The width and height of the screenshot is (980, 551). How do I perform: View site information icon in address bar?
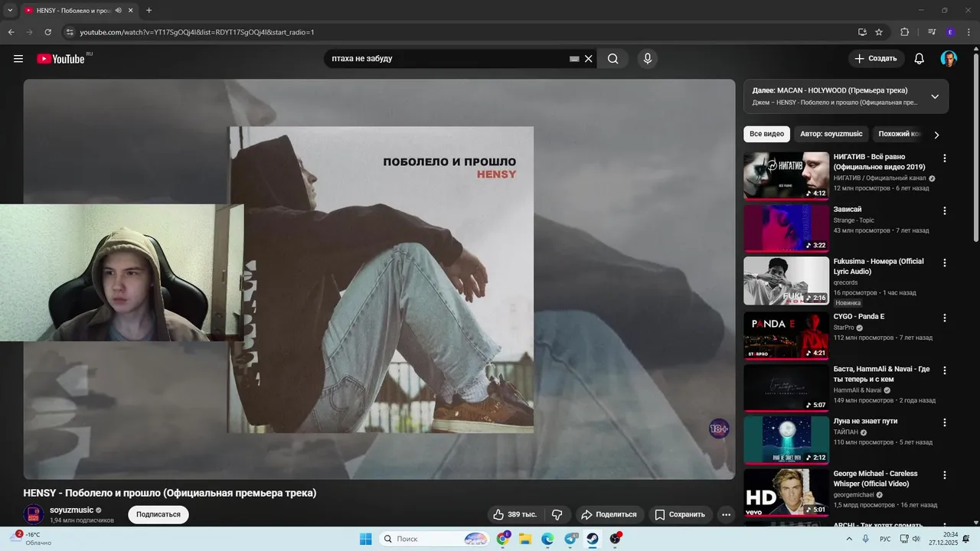point(69,32)
